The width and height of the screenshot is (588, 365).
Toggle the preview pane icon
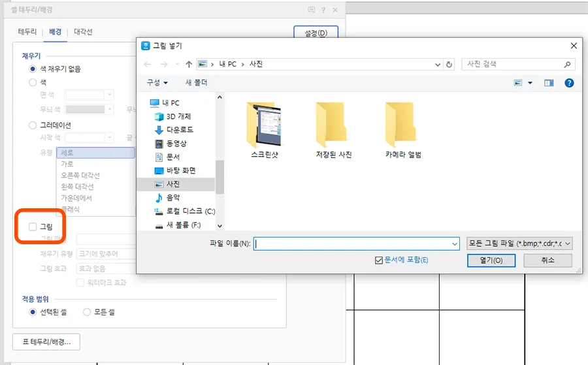click(549, 83)
